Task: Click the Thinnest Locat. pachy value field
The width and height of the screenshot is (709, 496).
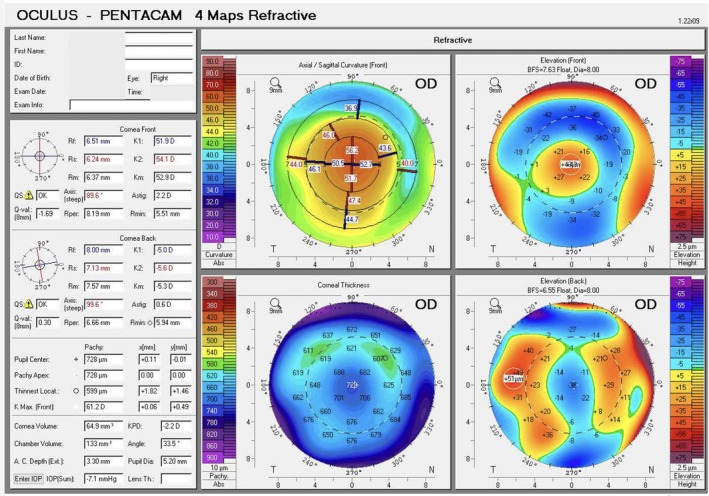Action: tap(104, 391)
